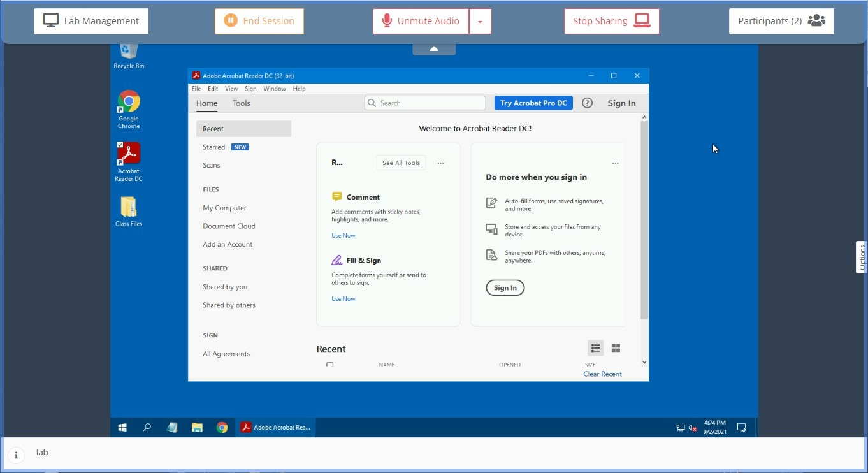Click the Acrobat help question mark icon
Viewport: 868px width, 473px height.
(x=588, y=103)
